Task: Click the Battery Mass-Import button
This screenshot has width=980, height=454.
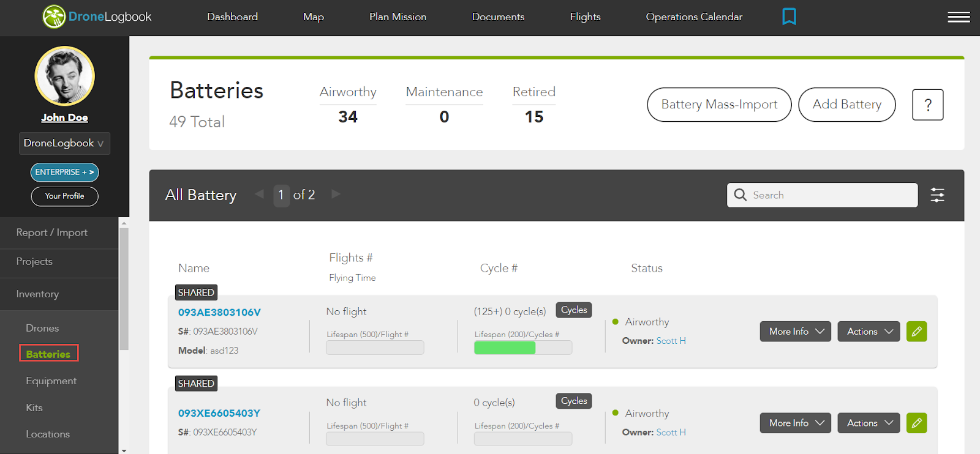Action: pyautogui.click(x=719, y=105)
